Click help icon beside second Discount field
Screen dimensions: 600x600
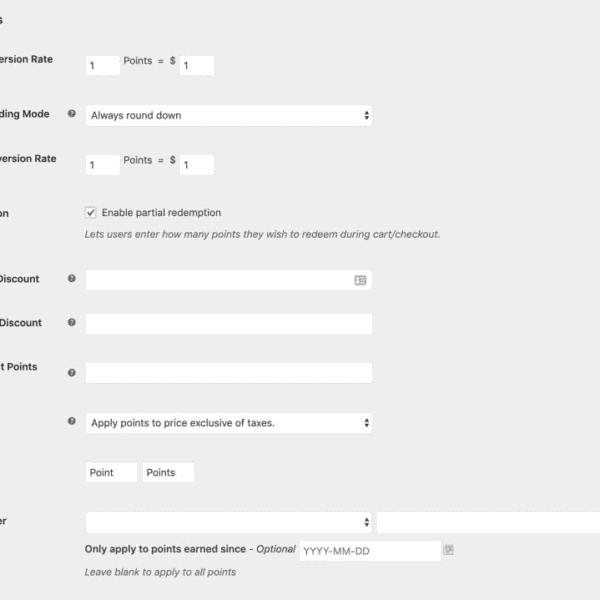(72, 322)
